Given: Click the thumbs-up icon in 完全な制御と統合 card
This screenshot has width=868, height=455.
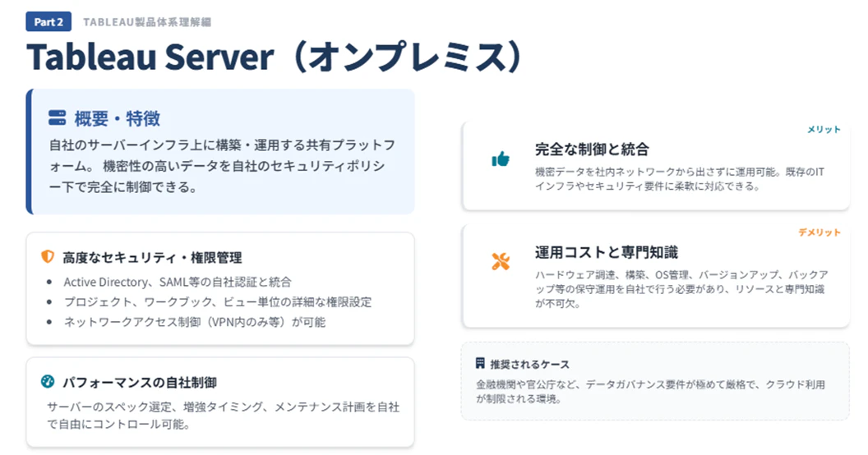Looking at the screenshot, I should coord(501,159).
